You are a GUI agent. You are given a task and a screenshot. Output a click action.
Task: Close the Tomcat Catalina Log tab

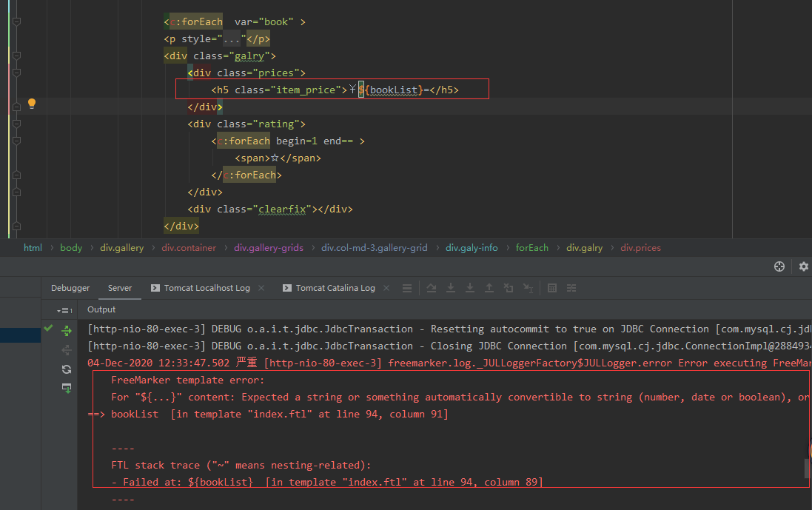click(x=386, y=288)
